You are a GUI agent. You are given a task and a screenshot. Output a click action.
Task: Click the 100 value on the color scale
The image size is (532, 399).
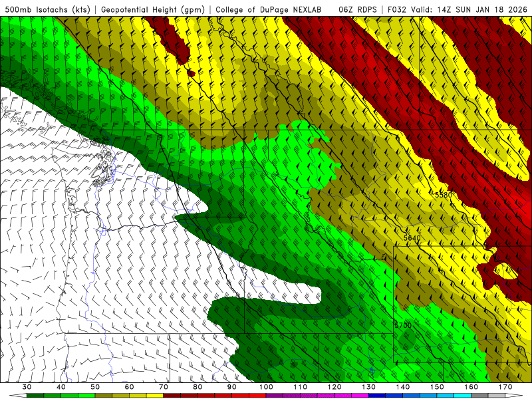tap(266, 387)
